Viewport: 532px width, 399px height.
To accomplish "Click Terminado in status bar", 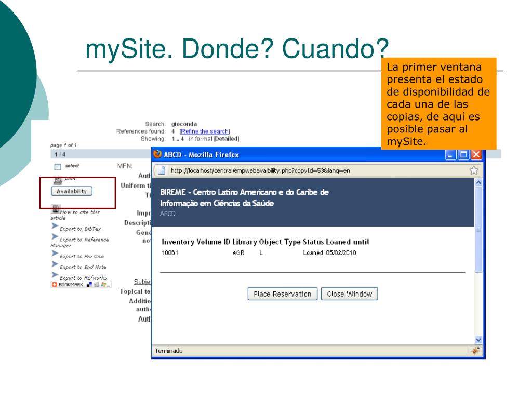I will [x=169, y=351].
